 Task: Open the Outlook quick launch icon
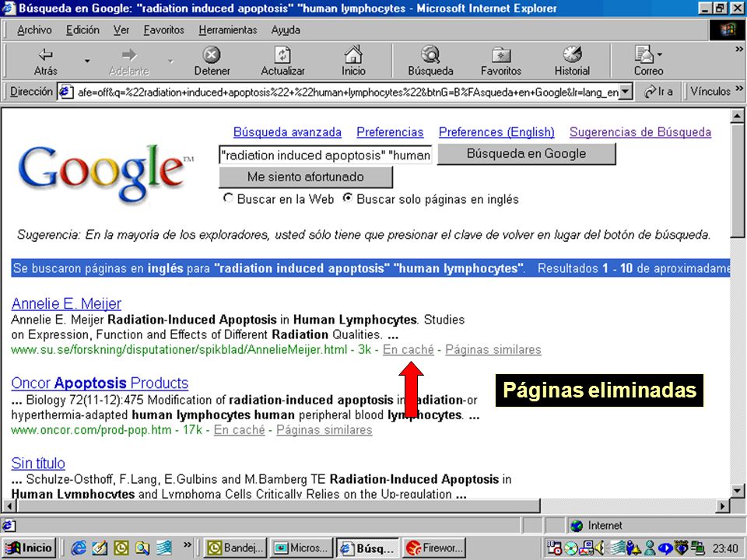pyautogui.click(x=121, y=548)
